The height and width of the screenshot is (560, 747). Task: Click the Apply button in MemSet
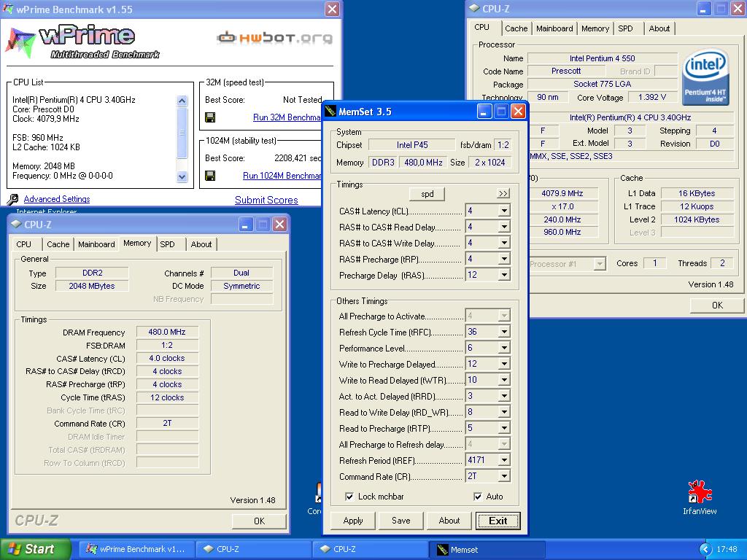pos(353,521)
